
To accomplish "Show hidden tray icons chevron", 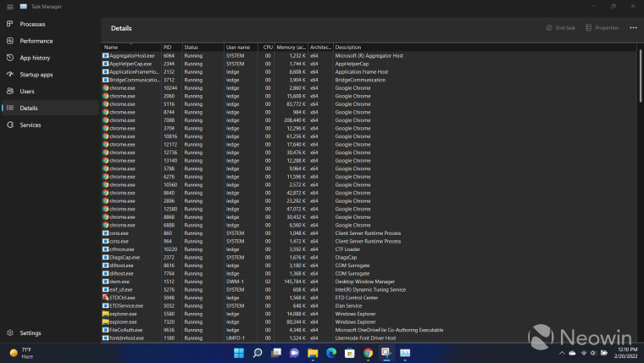I will click(562, 353).
